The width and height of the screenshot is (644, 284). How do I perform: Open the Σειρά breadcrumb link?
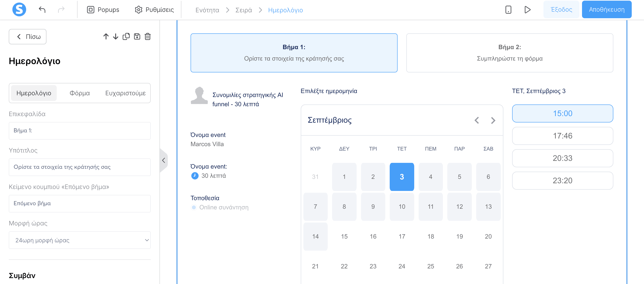[x=244, y=10]
